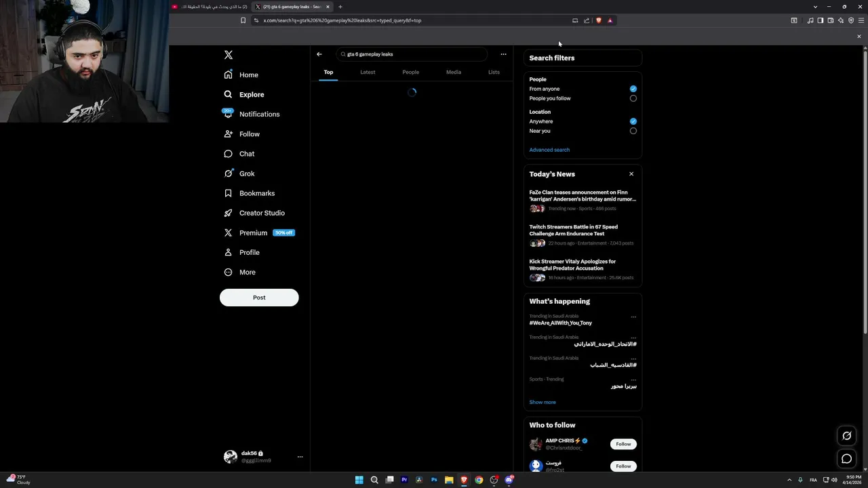Open the FaZe Clan karrigan news story
Image resolution: width=868 pixels, height=488 pixels.
(583, 200)
